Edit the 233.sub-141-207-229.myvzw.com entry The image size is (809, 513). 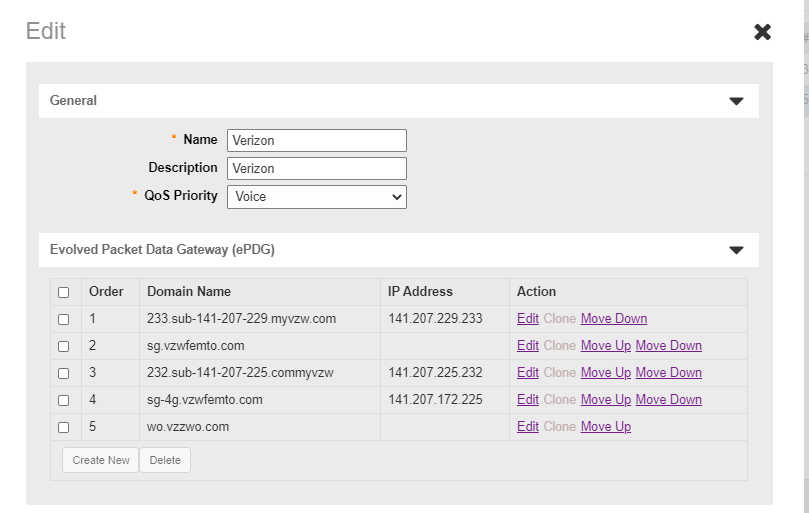click(527, 319)
